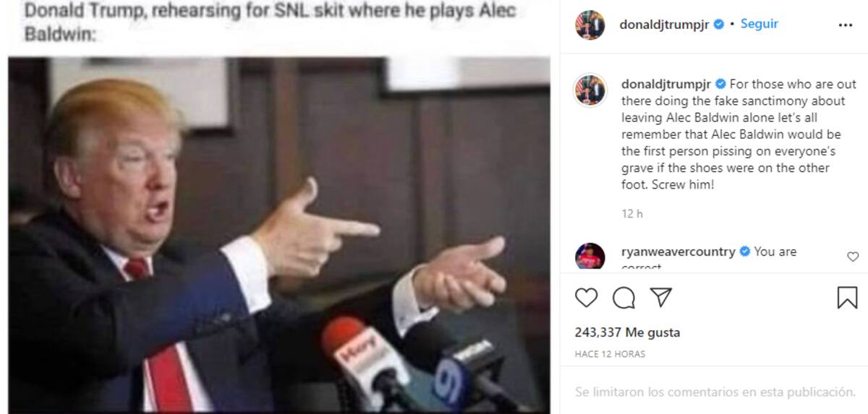Click the caption author avatar
The image size is (868, 414).
[x=590, y=90]
